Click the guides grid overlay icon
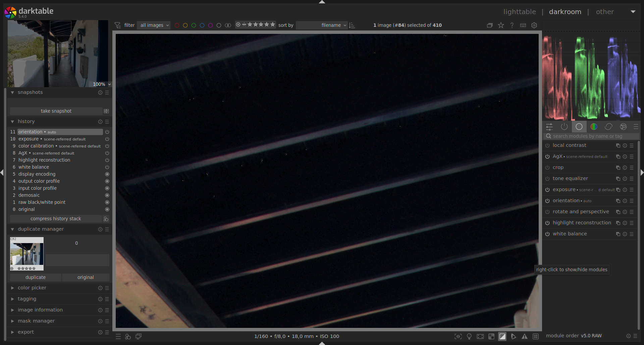 pos(536,336)
